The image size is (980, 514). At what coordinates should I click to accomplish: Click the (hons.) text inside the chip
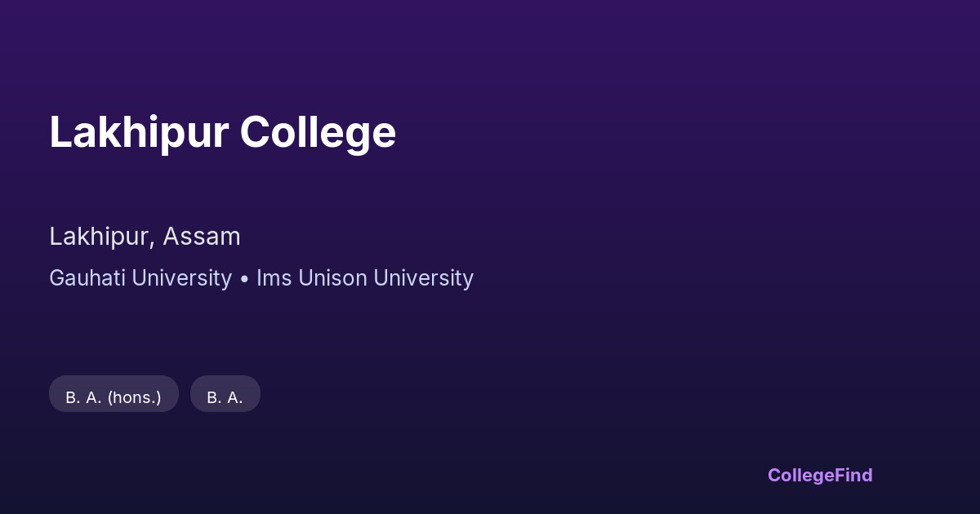134,397
